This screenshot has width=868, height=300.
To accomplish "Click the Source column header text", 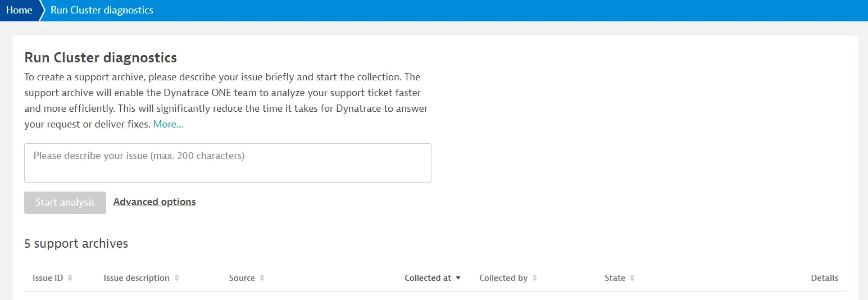I will (242, 278).
